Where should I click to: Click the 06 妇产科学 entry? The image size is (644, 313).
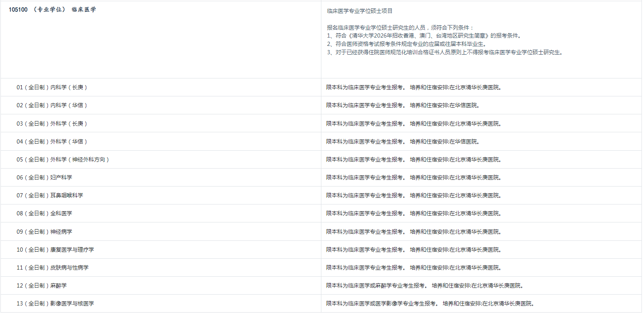coord(44,177)
